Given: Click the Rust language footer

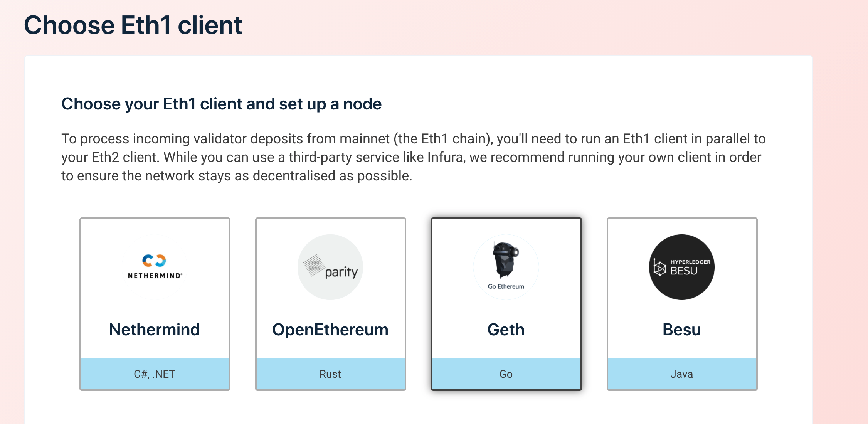Looking at the screenshot, I should [330, 374].
